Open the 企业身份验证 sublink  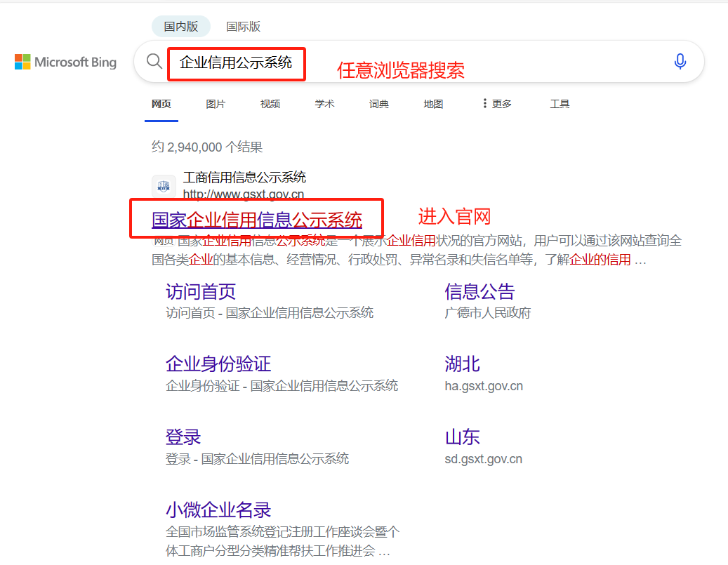(x=218, y=364)
